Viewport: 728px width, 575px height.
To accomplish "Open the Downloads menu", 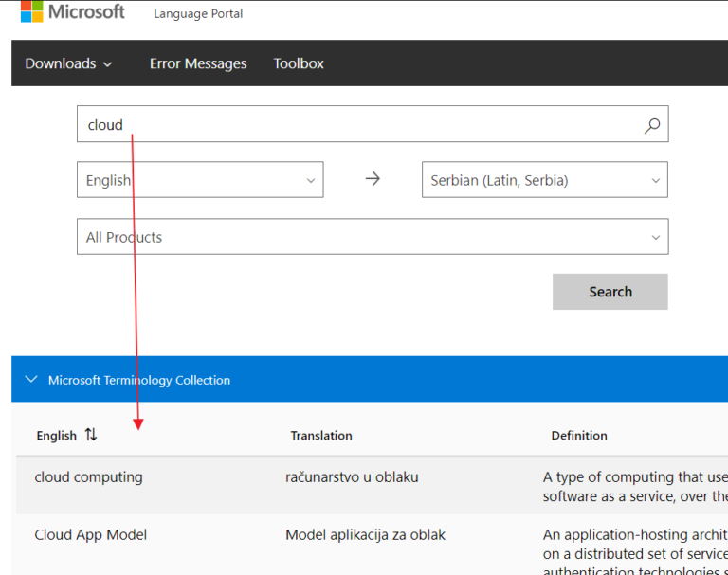I will [x=68, y=63].
